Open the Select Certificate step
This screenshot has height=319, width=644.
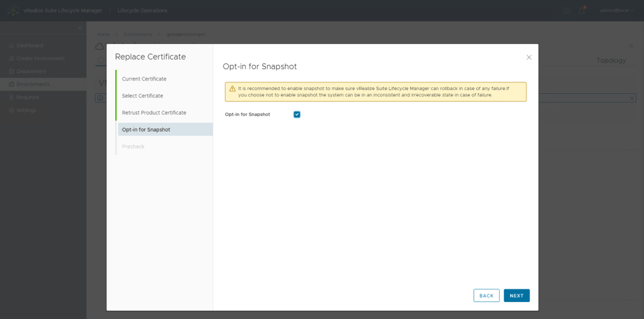pos(142,96)
